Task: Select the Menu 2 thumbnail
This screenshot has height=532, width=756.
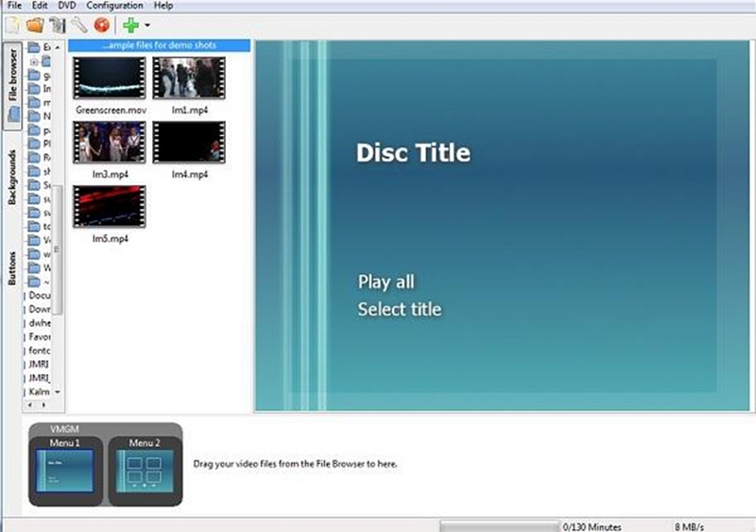Action: [145, 471]
